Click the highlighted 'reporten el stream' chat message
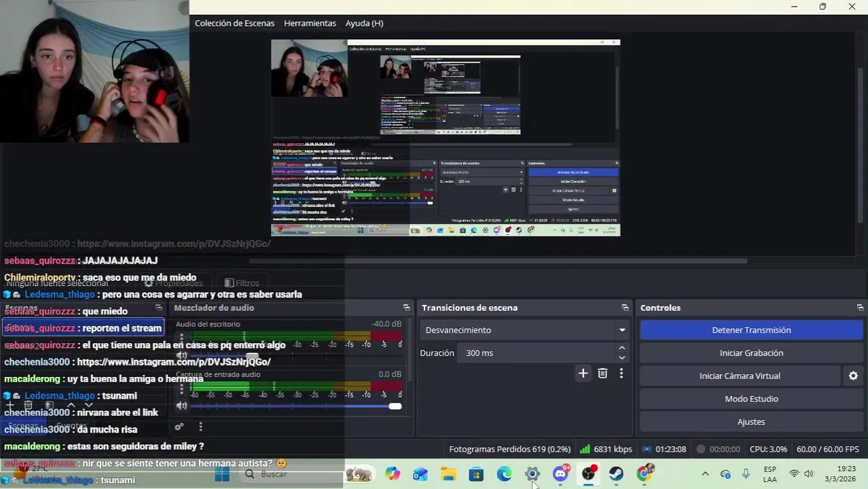Viewport: 868px width, 489px height. [83, 328]
